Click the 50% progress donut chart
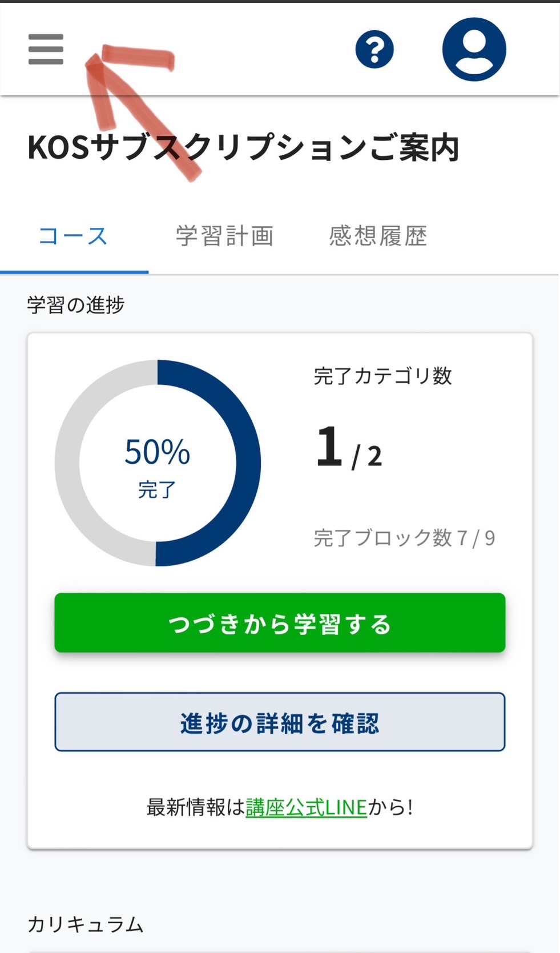 (x=158, y=463)
